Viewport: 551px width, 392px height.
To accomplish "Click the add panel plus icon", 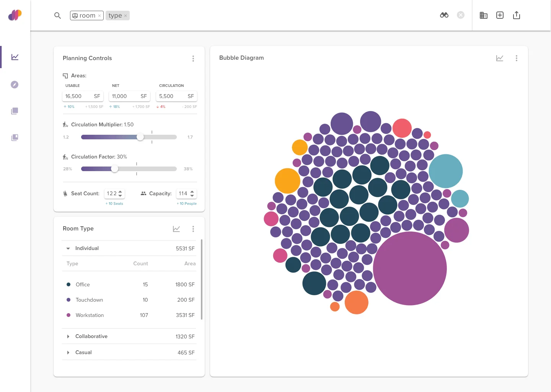I will 500,15.
